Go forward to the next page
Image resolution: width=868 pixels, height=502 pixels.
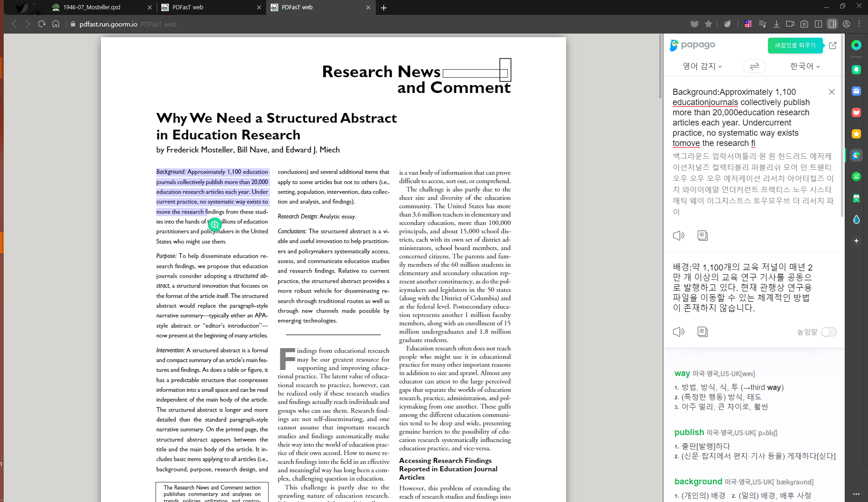[x=28, y=24]
